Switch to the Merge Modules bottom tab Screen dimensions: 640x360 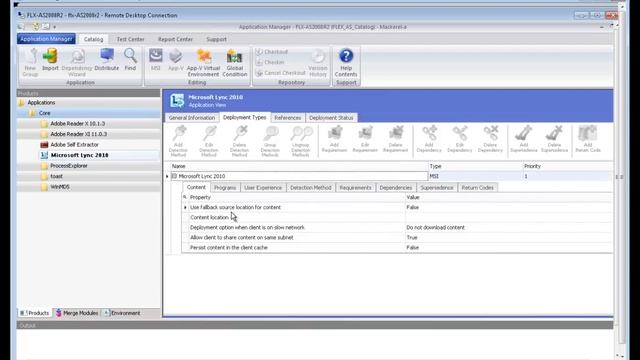77,313
